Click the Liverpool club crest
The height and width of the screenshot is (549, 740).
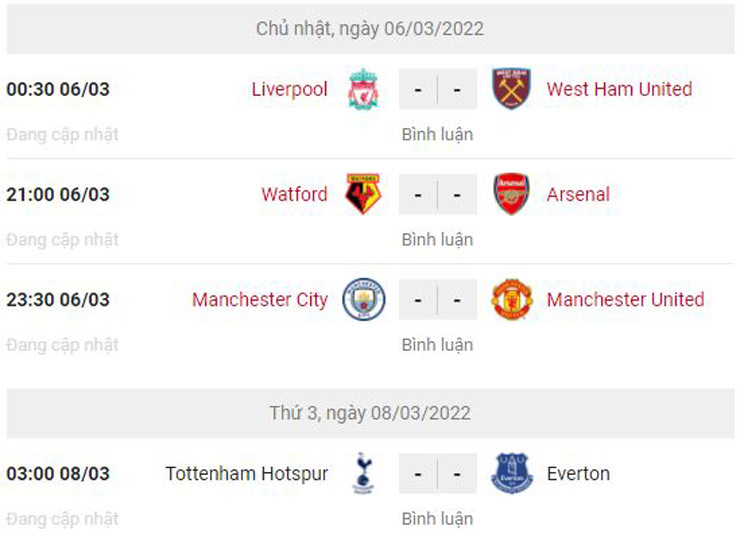[x=363, y=89]
